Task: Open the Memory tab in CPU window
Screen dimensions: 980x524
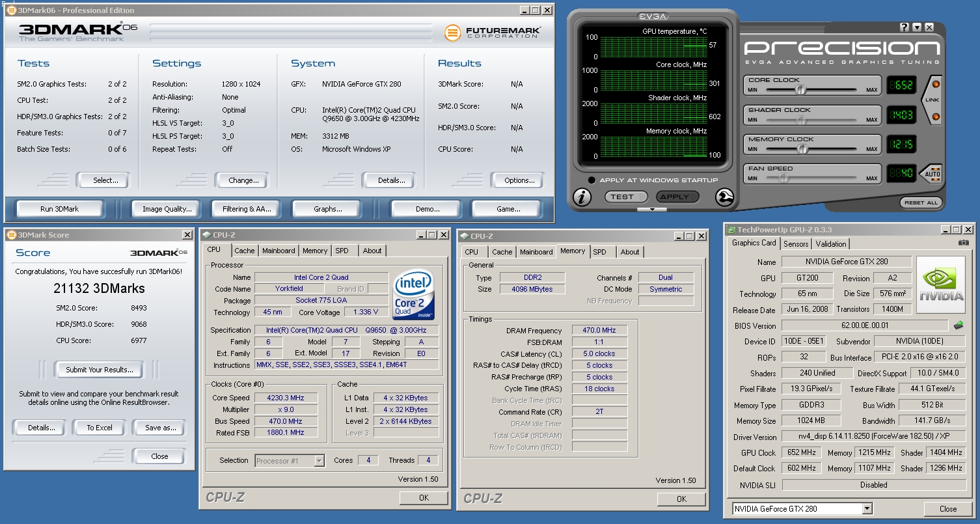Action: click(315, 251)
